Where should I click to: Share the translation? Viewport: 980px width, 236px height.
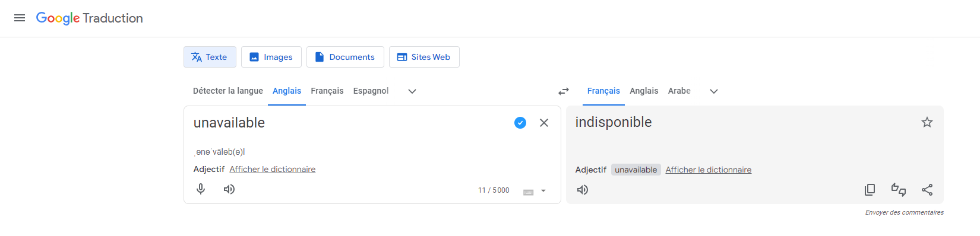[927, 190]
